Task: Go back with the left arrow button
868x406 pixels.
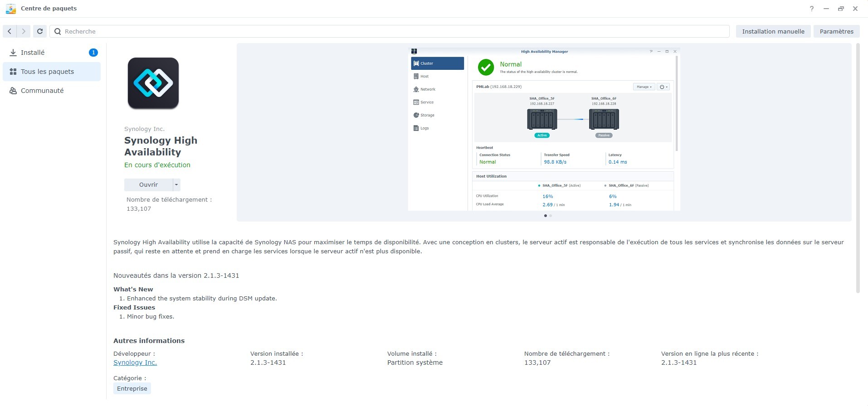Action: 10,31
